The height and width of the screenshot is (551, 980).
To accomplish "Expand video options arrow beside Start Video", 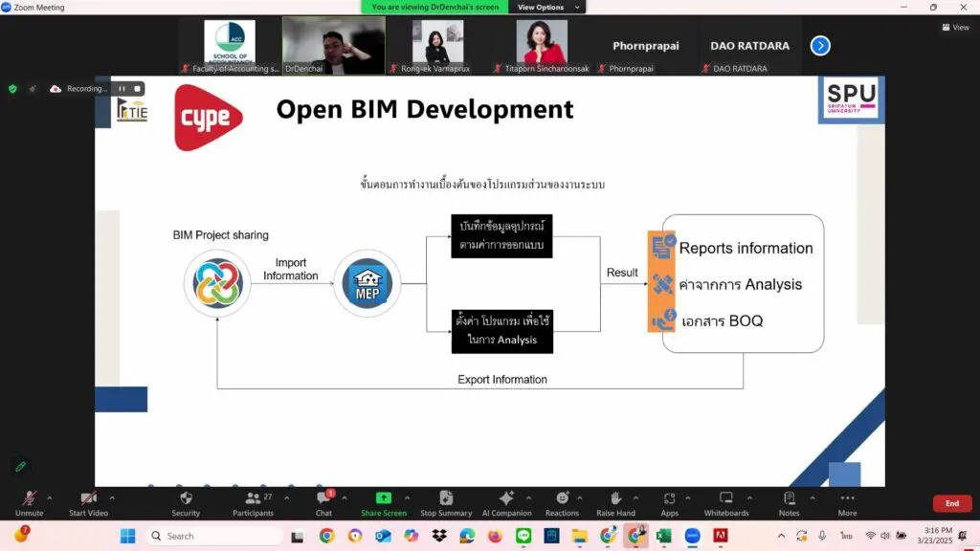I will (112, 497).
